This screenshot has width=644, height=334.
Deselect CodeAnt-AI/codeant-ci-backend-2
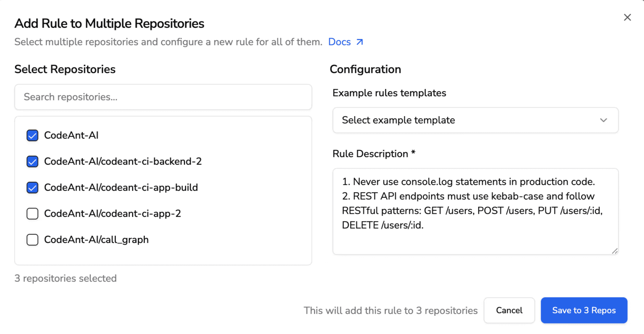(32, 161)
